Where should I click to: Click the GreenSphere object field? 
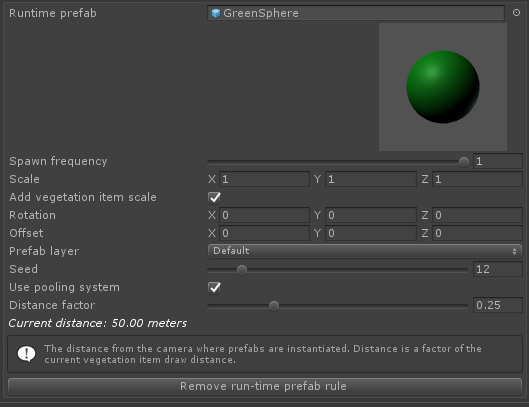coord(356,13)
